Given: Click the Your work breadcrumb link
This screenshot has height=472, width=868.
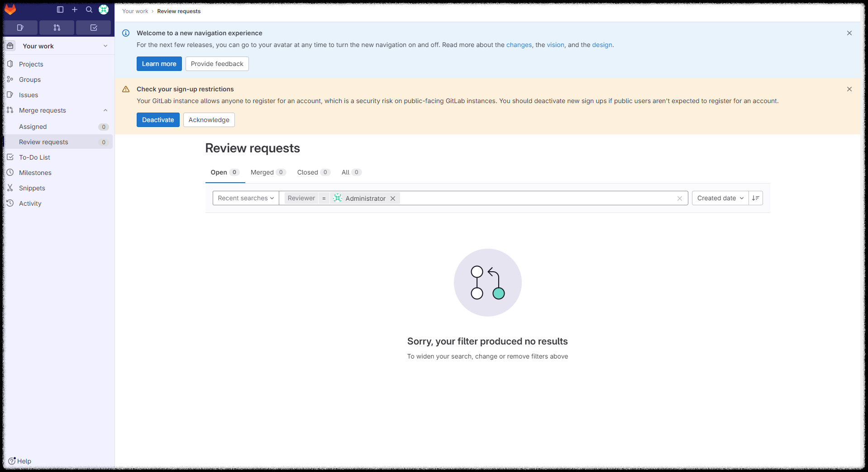Looking at the screenshot, I should 135,11.
